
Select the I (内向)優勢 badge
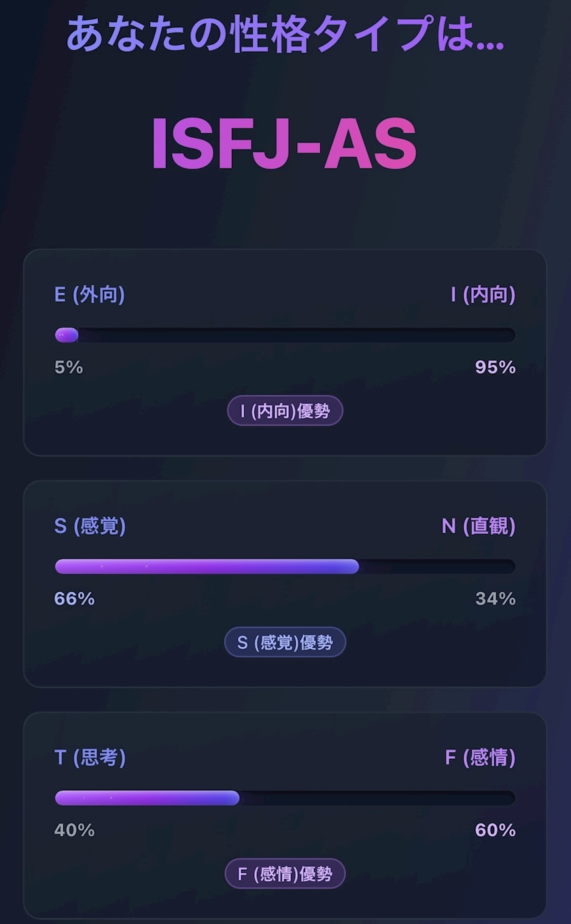point(285,411)
